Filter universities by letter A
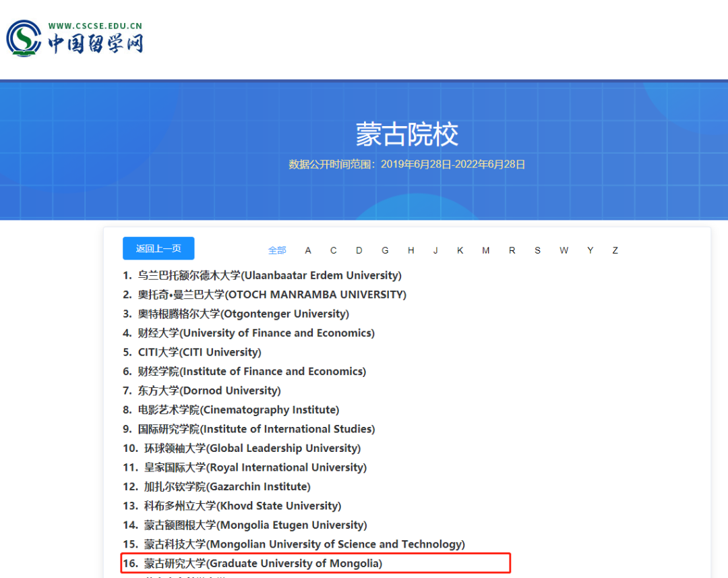 click(x=308, y=250)
